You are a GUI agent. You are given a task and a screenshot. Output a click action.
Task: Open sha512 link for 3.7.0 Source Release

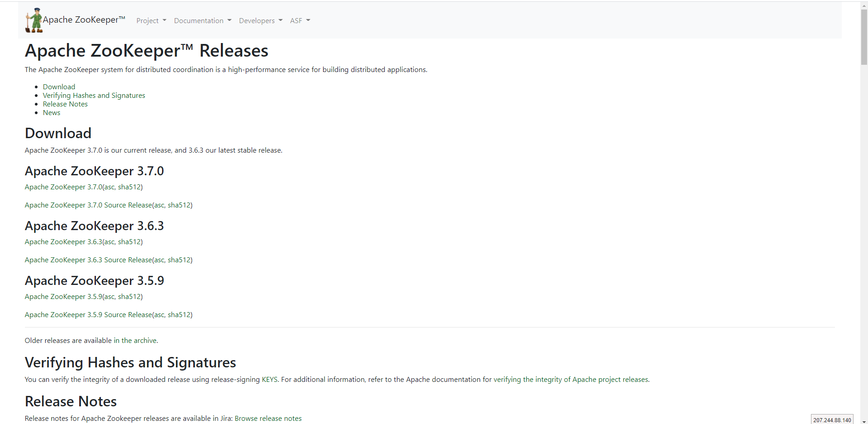(x=179, y=205)
